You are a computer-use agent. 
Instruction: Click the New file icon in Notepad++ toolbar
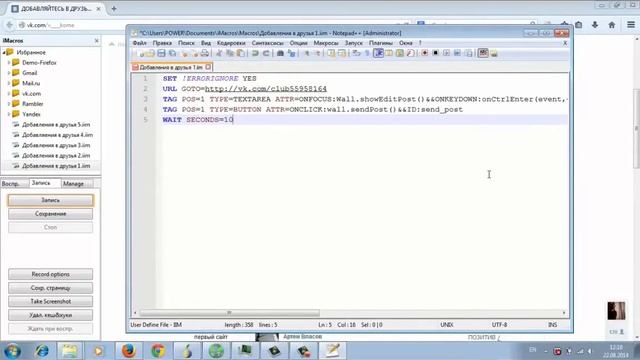coord(141,53)
